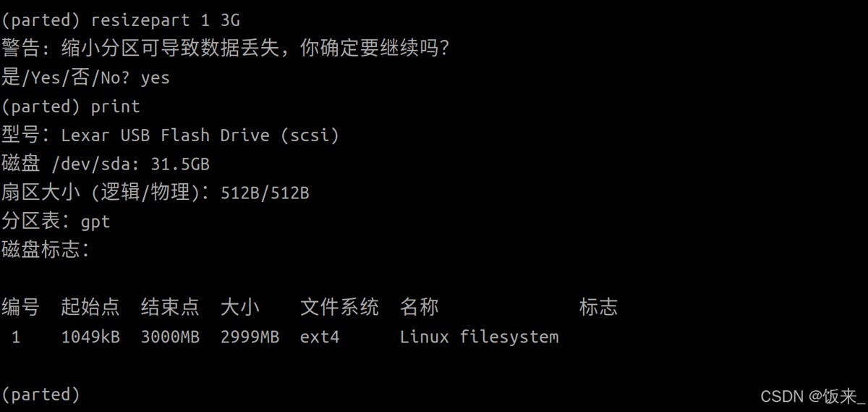
Task: Click the "print" command text
Action: (x=115, y=106)
